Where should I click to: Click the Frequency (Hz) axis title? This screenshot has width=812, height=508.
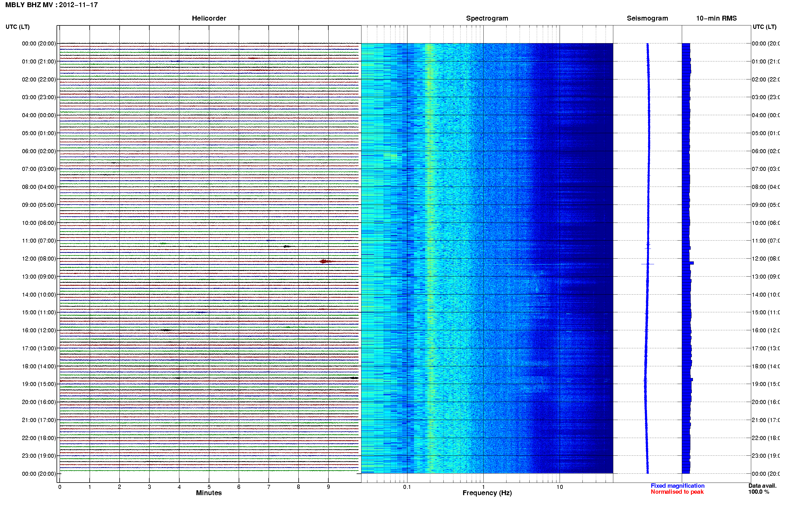point(487,493)
